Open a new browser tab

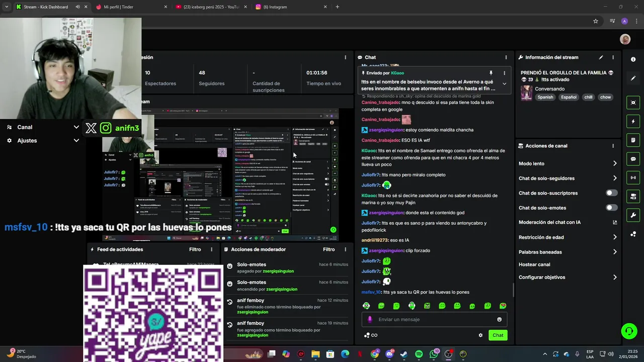pyautogui.click(x=337, y=7)
